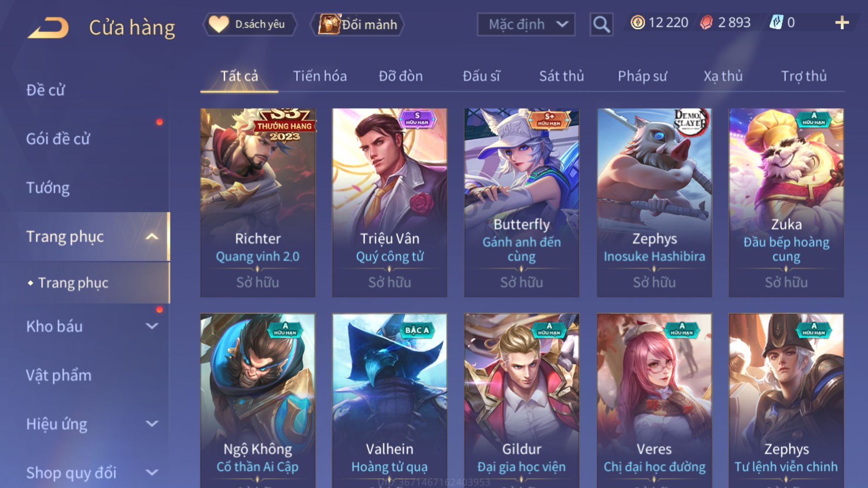Tap the plus icon to add currency

842,23
